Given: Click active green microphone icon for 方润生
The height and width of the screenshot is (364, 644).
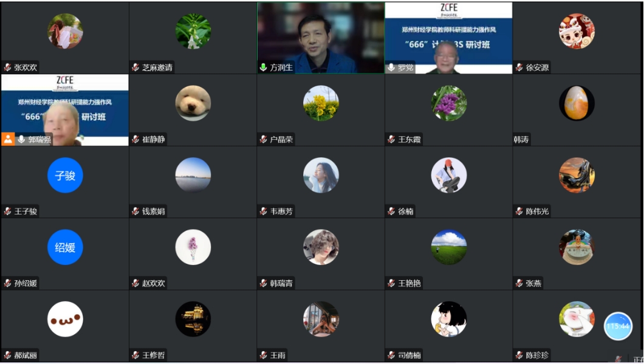Looking at the screenshot, I should pyautogui.click(x=263, y=67).
